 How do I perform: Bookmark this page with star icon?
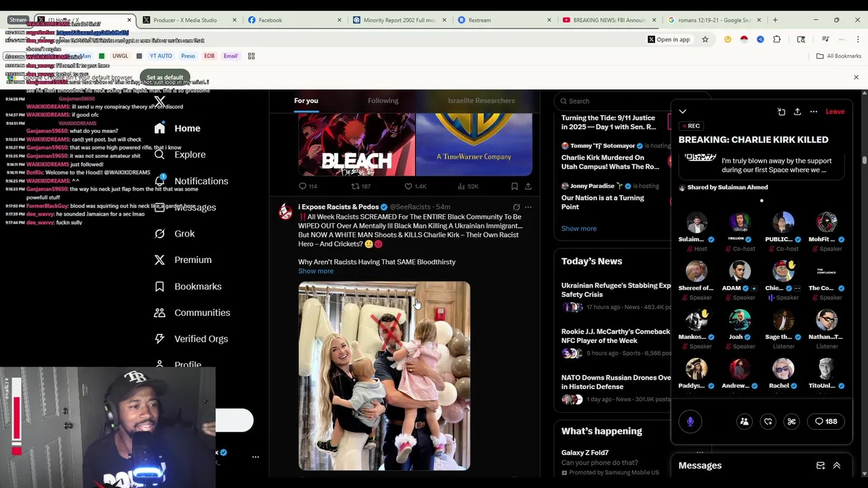click(x=705, y=39)
